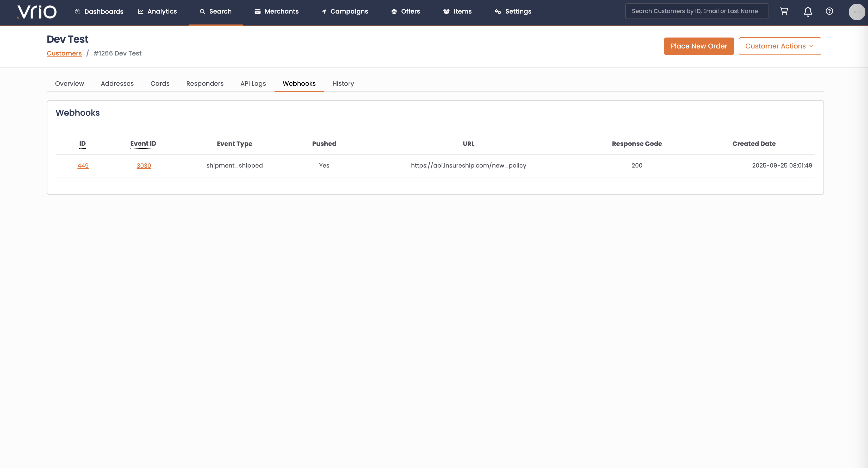Open webhook ID 449 link
The image size is (868, 468).
(x=83, y=165)
